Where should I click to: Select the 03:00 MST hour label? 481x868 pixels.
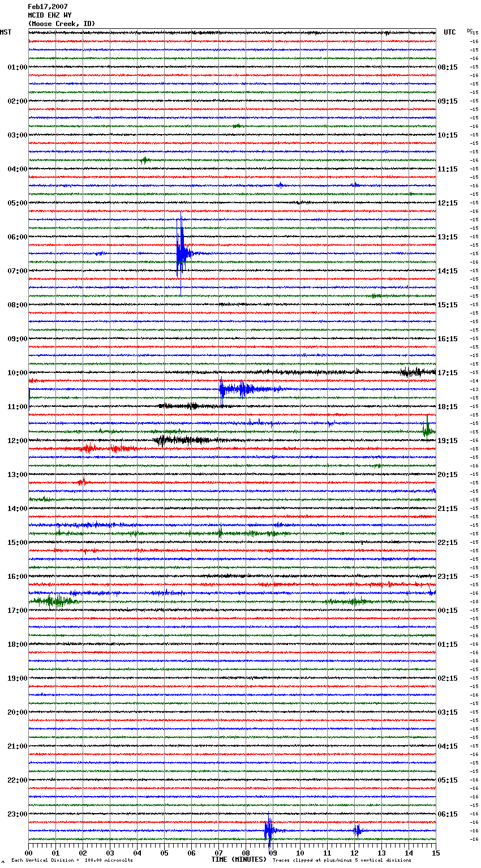click(x=18, y=135)
